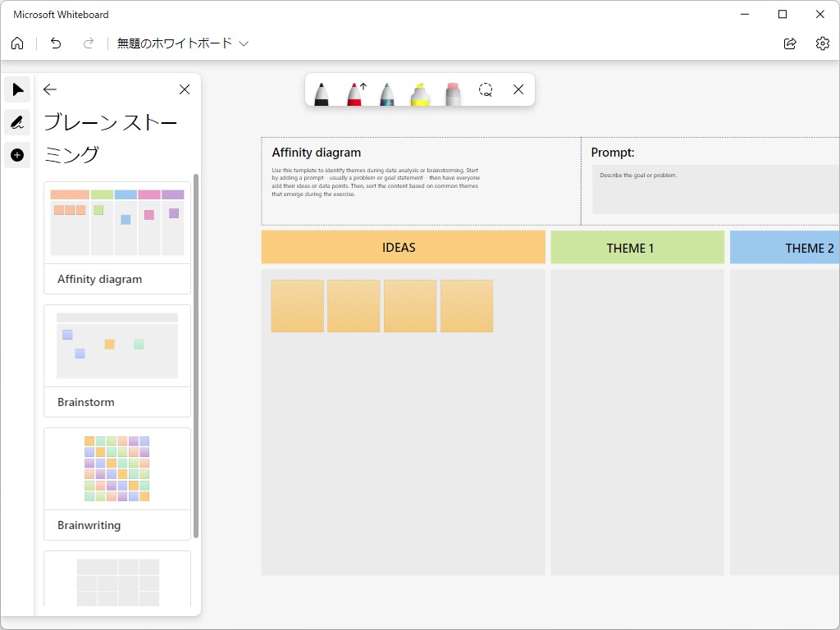Click the Describe the goal prompt field
The image size is (840, 630).
click(x=715, y=189)
